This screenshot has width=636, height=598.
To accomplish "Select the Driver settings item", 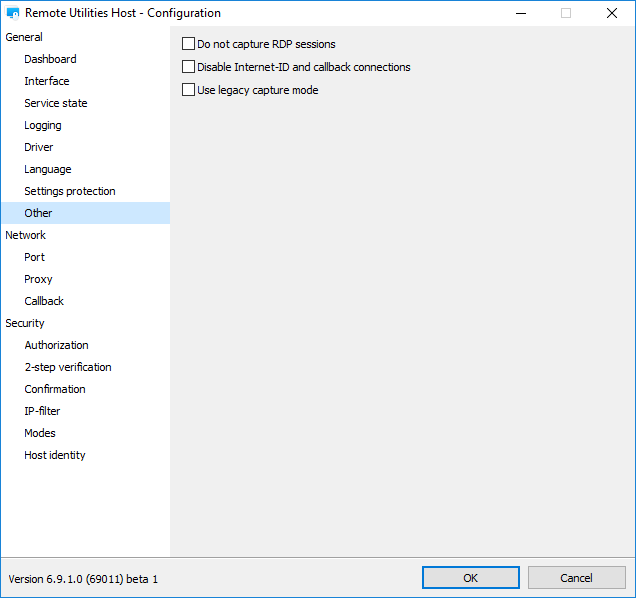I will (x=39, y=147).
